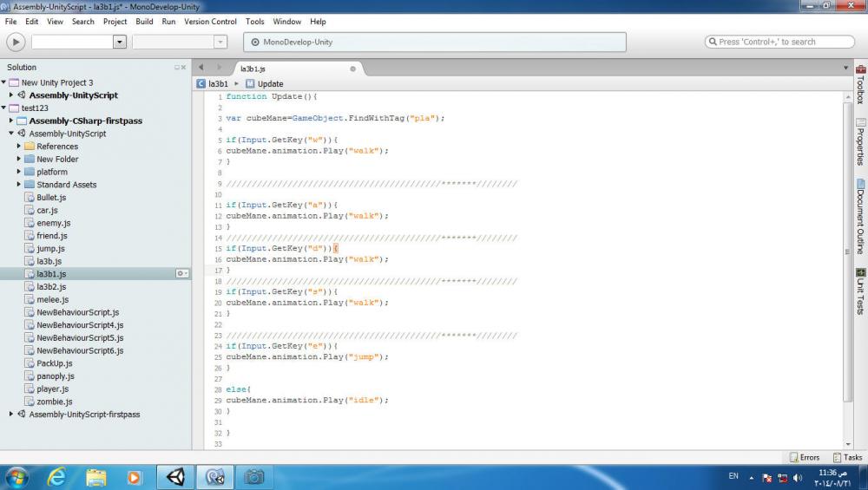This screenshot has width=868, height=490.
Task: Open the Window menu
Action: (286, 22)
